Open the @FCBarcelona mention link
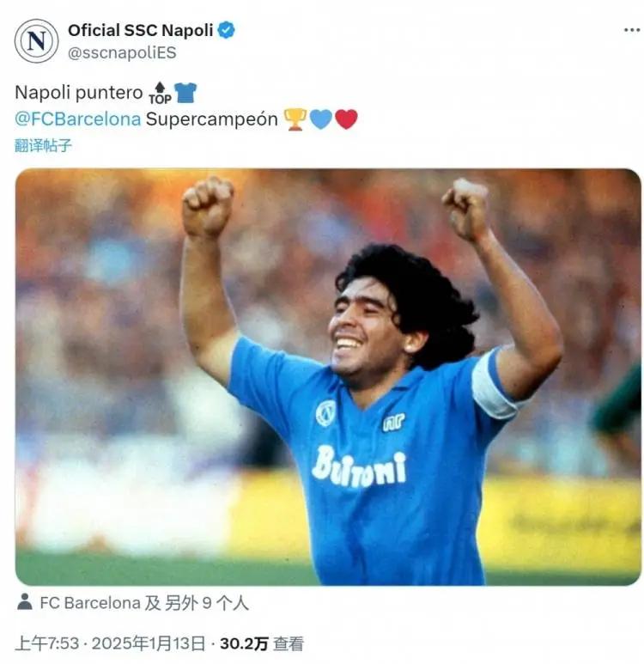 [x=78, y=119]
